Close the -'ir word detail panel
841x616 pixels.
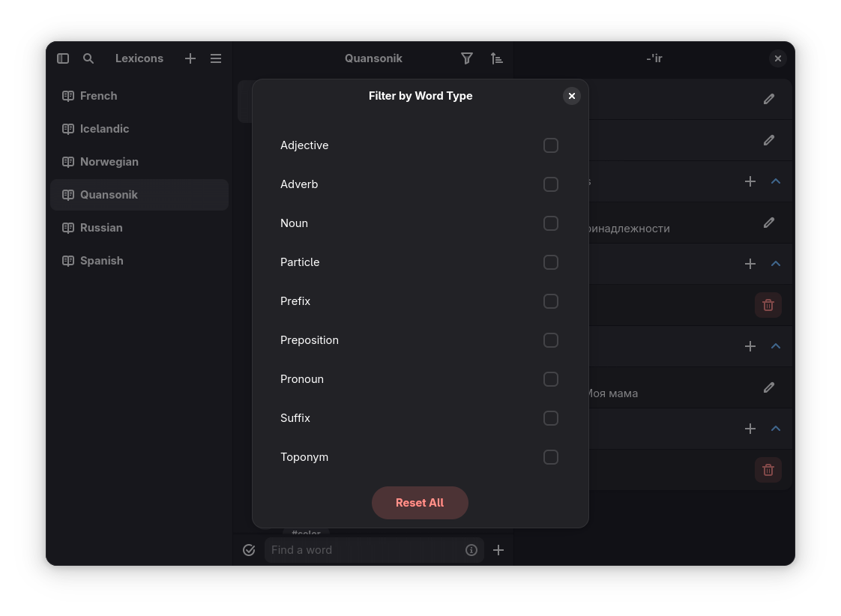tap(778, 58)
